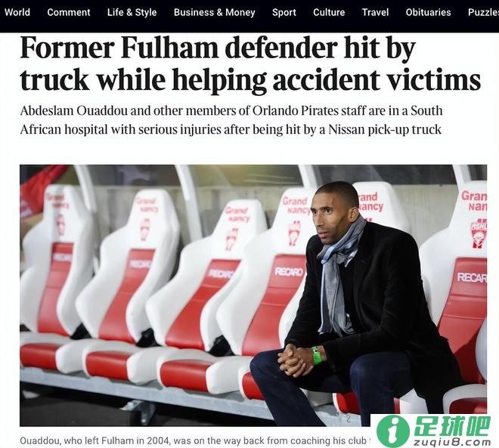The width and height of the screenshot is (499, 448).
Task: Open the Culture section
Action: coord(329,12)
